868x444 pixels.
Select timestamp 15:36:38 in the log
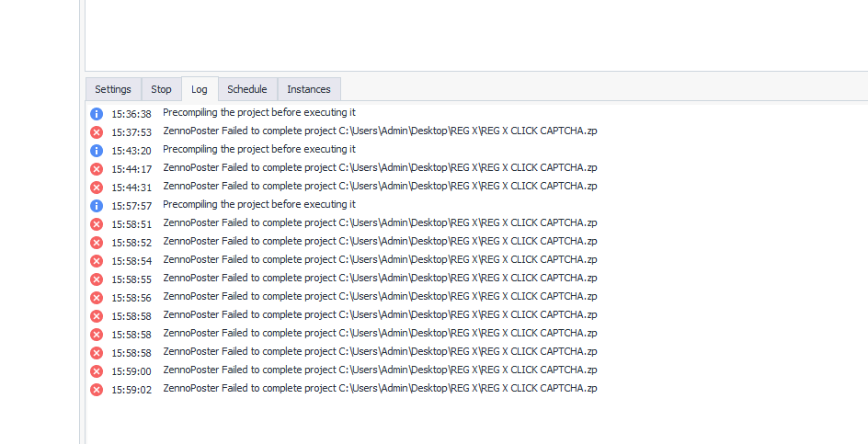tap(131, 114)
